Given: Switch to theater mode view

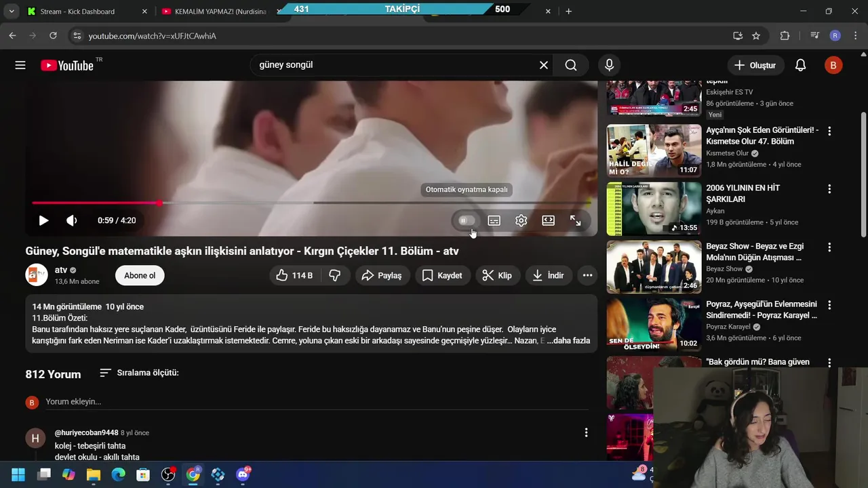Looking at the screenshot, I should point(548,220).
